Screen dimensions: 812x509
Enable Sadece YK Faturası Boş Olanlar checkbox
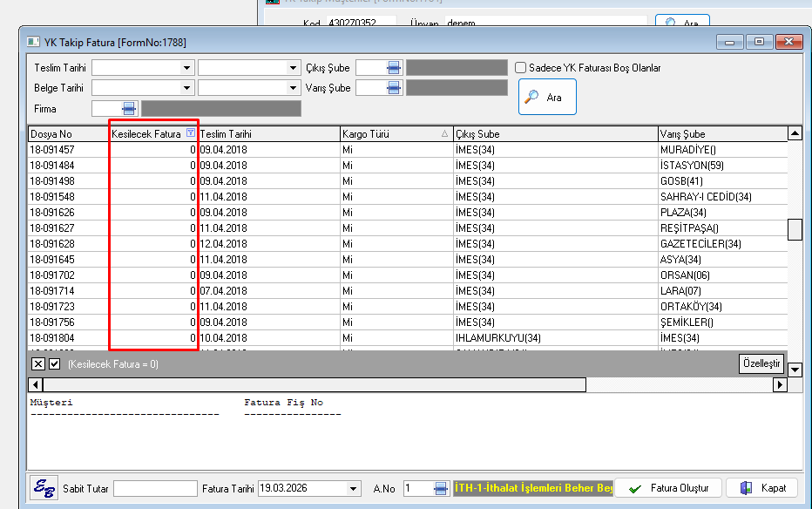[521, 67]
